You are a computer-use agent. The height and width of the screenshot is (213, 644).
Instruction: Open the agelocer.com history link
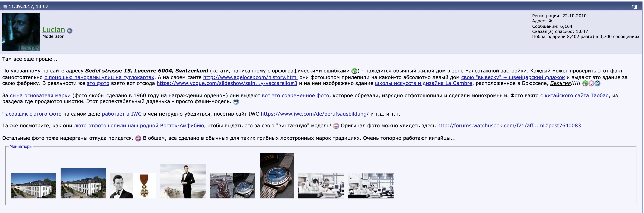[250, 77]
